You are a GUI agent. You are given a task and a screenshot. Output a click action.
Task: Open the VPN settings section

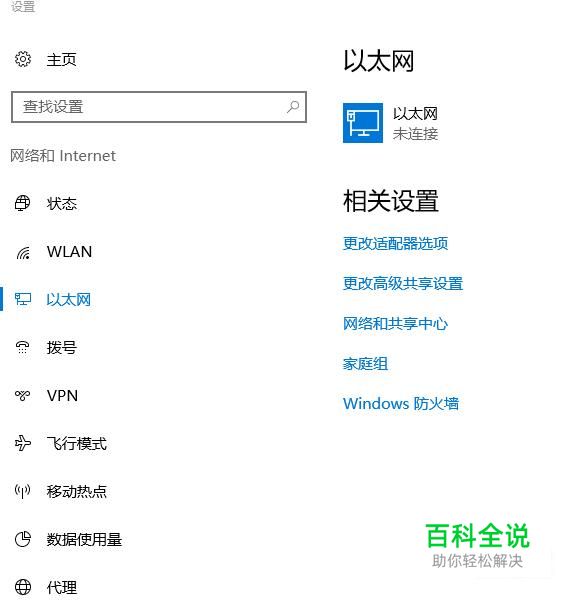point(62,396)
